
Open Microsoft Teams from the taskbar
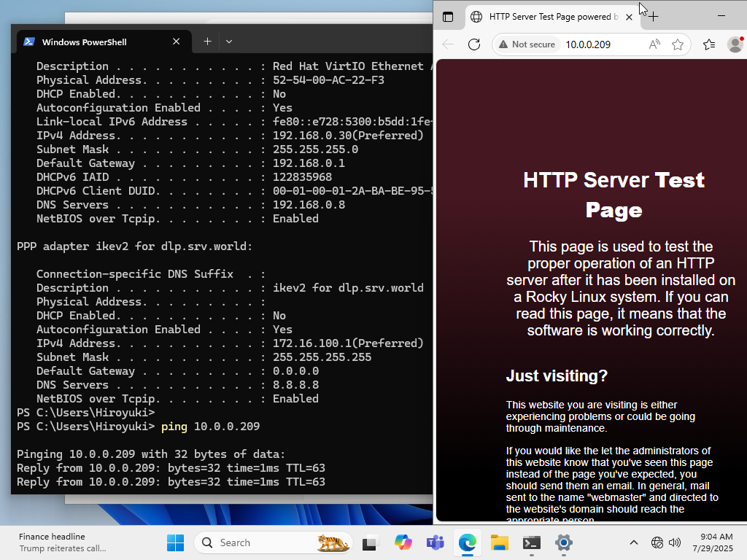pyautogui.click(x=435, y=542)
